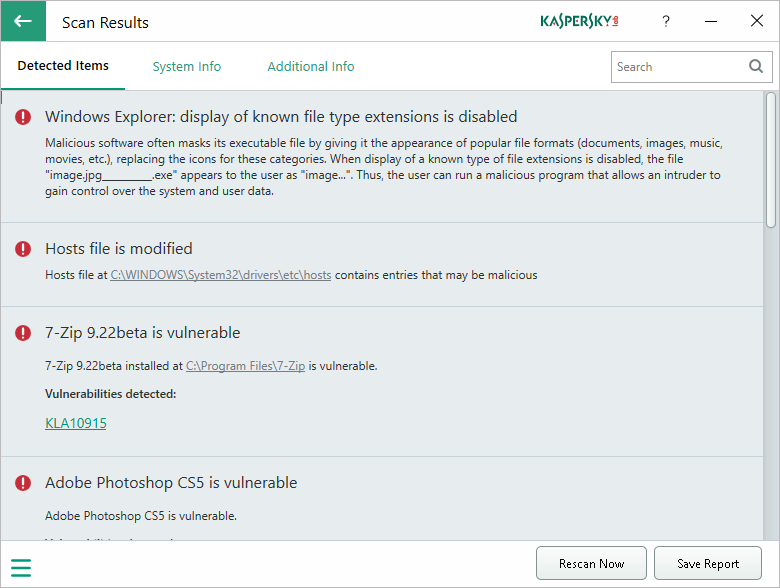Viewport: 780px width, 588px height.
Task: Click the Save Report button
Action: click(x=708, y=564)
